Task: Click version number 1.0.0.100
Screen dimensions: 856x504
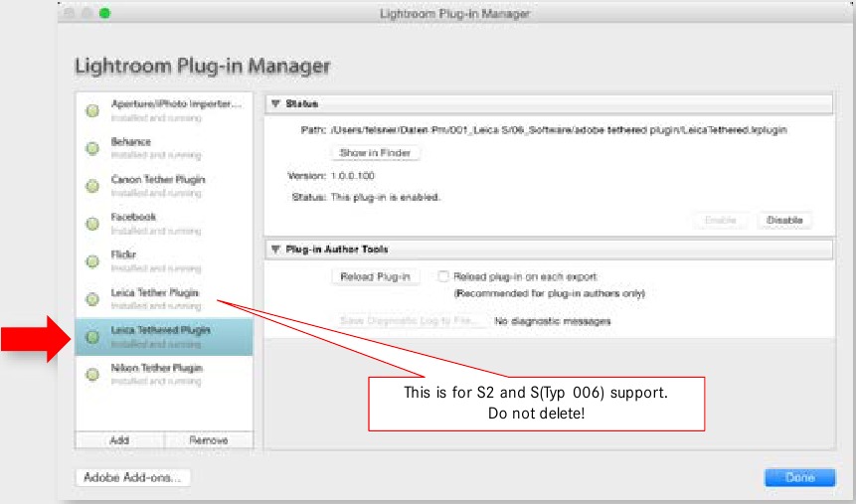Action: pos(353,176)
